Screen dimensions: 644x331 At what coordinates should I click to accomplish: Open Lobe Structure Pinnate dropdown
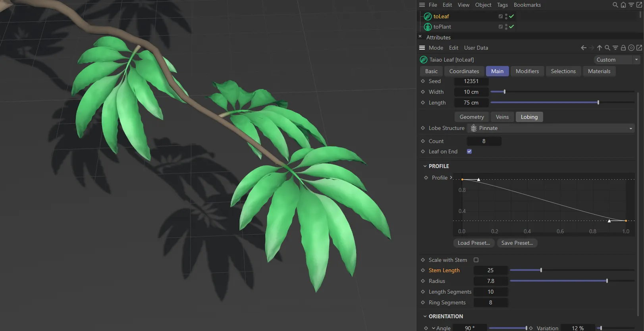551,128
